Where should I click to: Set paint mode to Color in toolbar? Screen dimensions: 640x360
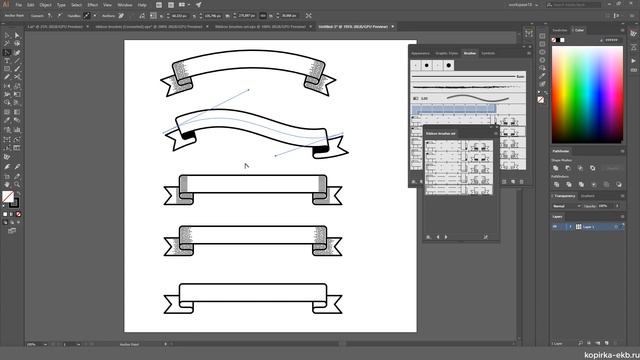(x=5, y=214)
